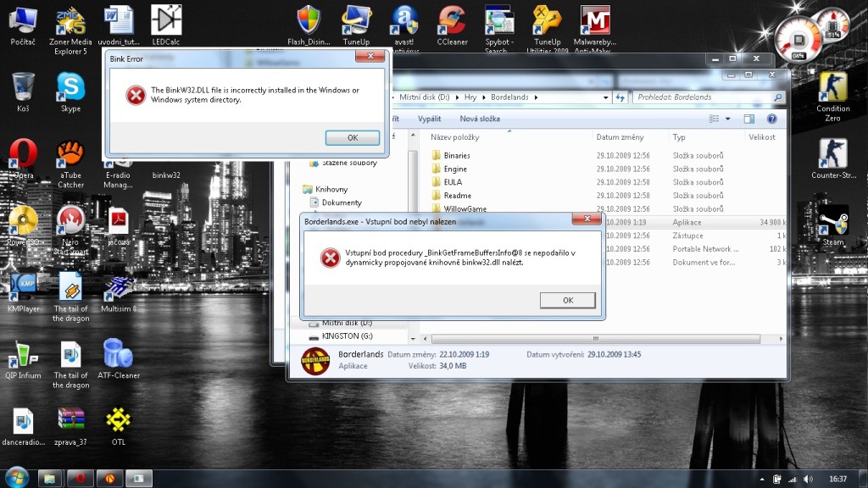Click Místní disk (D:) breadcrumb segment
The width and height of the screenshot is (868, 488).
point(425,97)
